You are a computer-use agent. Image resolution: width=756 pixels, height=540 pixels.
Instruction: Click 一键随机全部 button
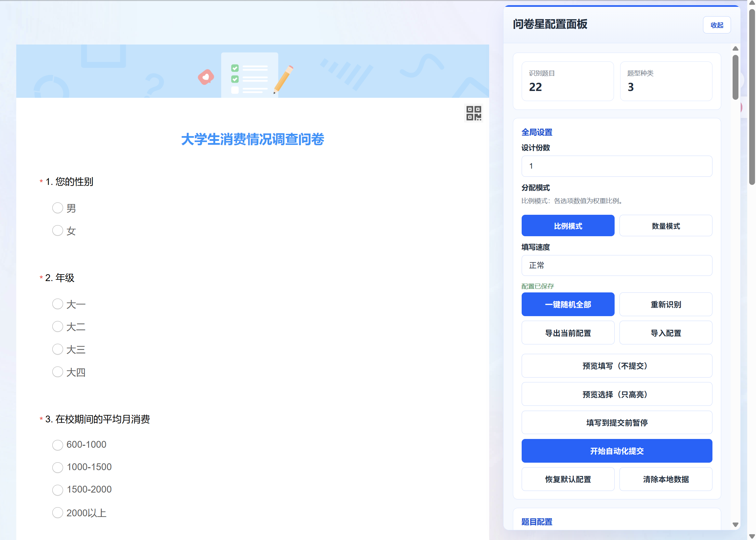point(567,304)
